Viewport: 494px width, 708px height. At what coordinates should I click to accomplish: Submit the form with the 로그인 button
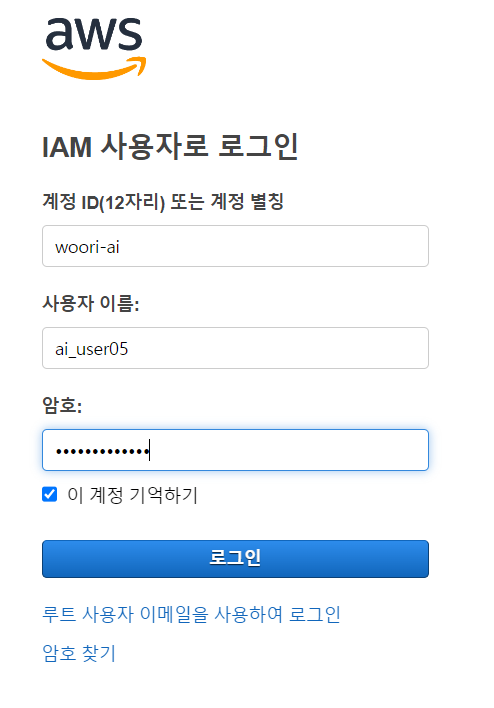(235, 559)
